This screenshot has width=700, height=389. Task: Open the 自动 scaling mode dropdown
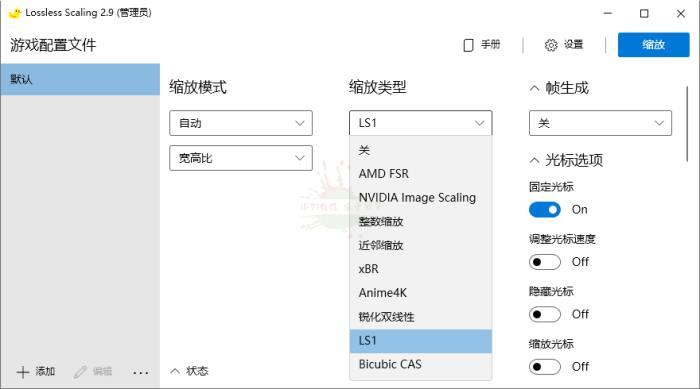point(241,123)
